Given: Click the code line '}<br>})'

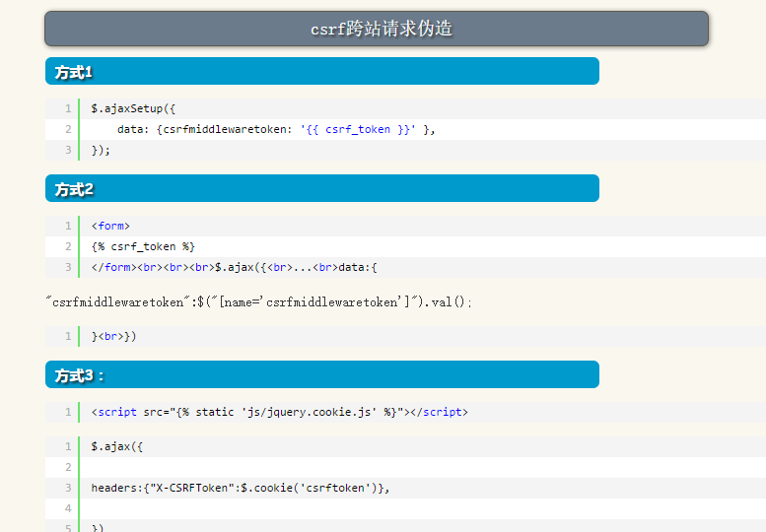Looking at the screenshot, I should (113, 337).
